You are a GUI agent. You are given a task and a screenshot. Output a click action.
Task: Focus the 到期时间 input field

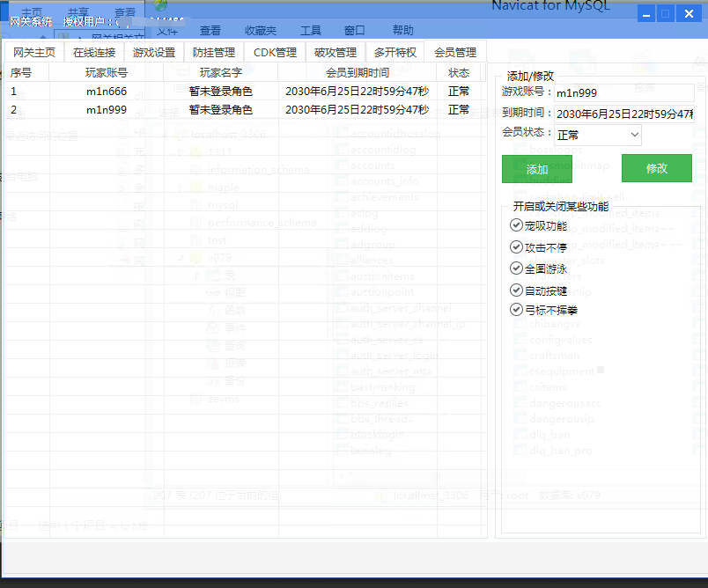coord(624,114)
